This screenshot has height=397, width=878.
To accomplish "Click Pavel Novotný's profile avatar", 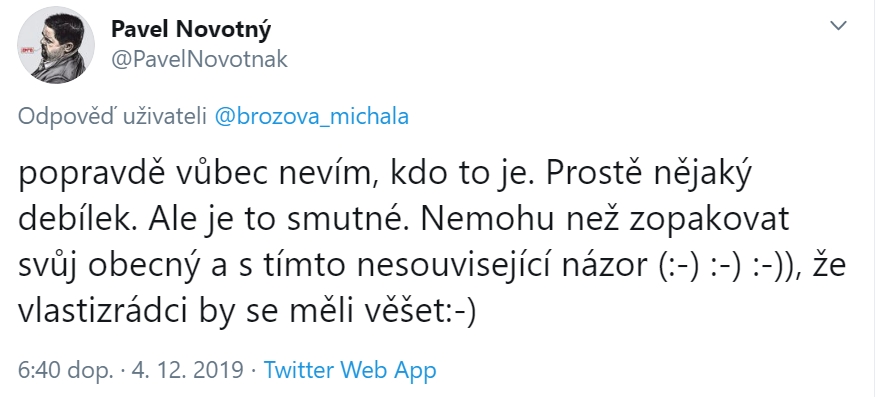I will click(x=56, y=45).
